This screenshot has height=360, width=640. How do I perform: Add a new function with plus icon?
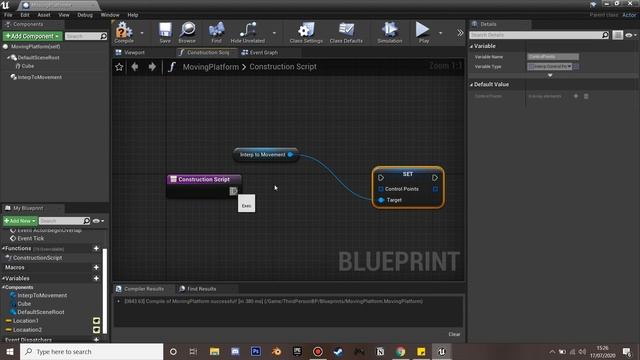click(96, 248)
